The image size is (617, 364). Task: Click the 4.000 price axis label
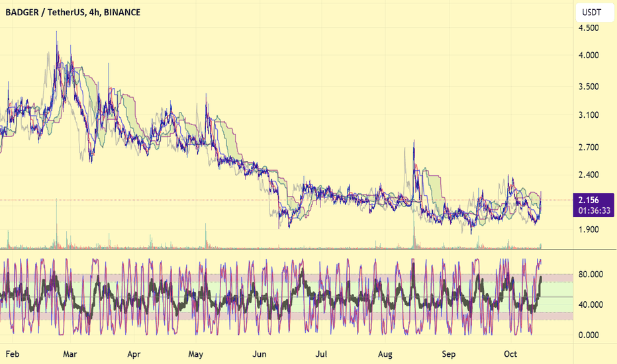click(x=589, y=56)
